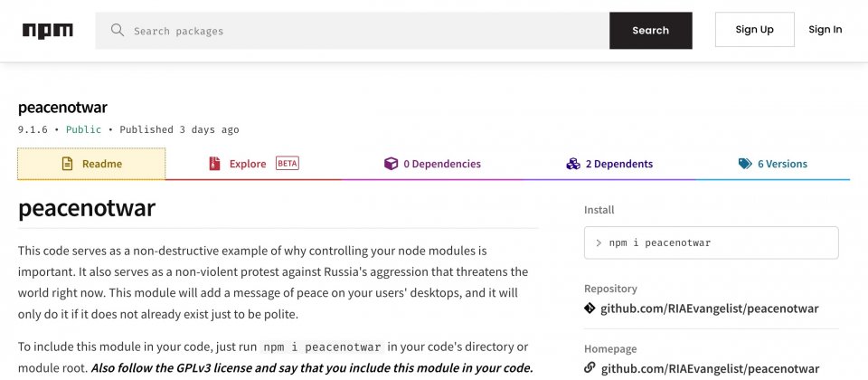
Task: Copy the npm i peacenotwar install command
Action: tap(711, 242)
